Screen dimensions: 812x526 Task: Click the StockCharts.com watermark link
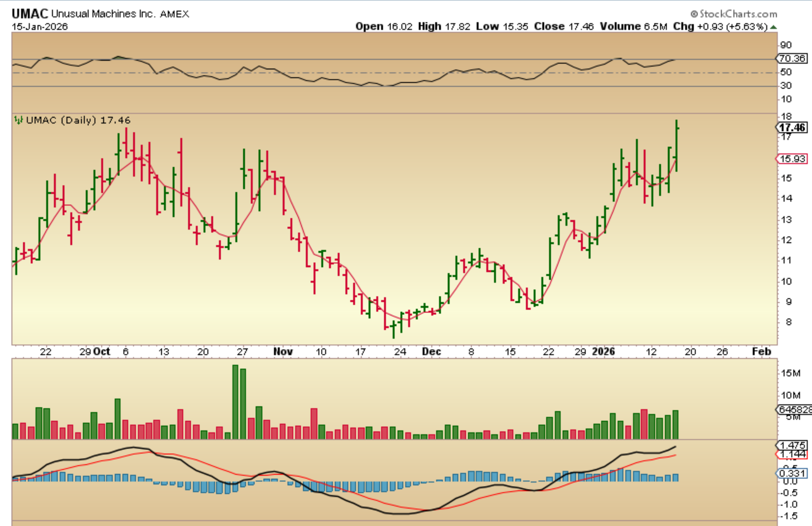pyautogui.click(x=738, y=14)
